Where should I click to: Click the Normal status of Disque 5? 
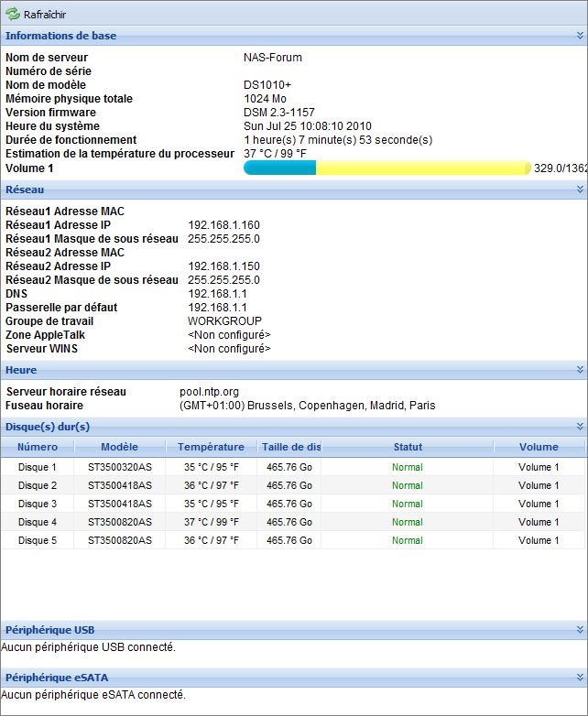point(408,540)
